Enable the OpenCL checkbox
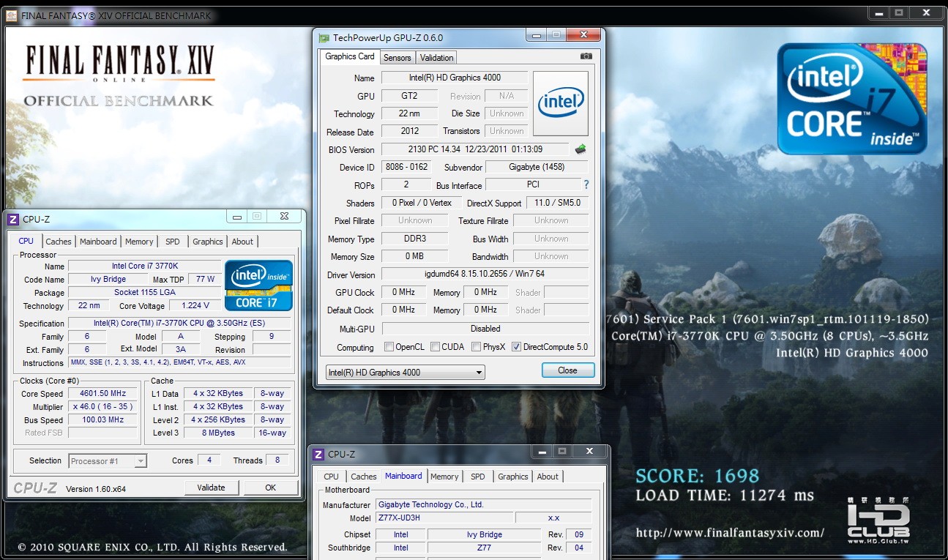 click(389, 347)
